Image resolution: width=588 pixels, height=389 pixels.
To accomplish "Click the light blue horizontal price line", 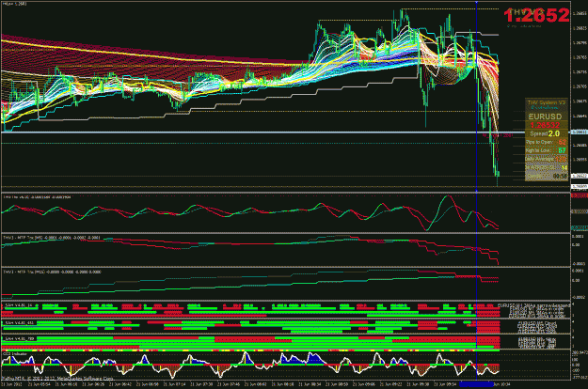I will [285, 132].
